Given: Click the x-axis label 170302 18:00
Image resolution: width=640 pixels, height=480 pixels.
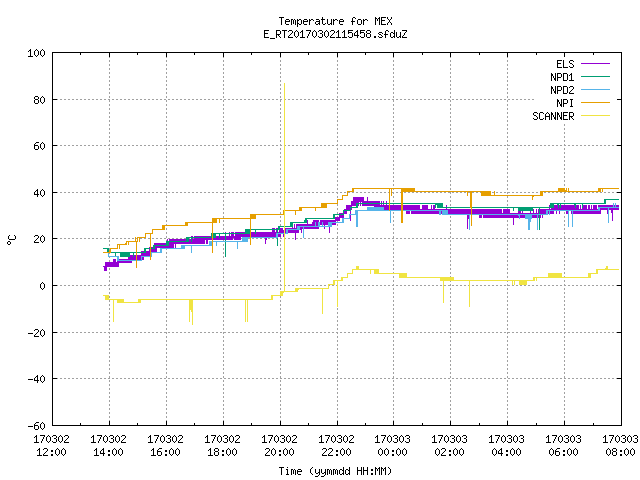Looking at the screenshot, I should [x=222, y=446].
